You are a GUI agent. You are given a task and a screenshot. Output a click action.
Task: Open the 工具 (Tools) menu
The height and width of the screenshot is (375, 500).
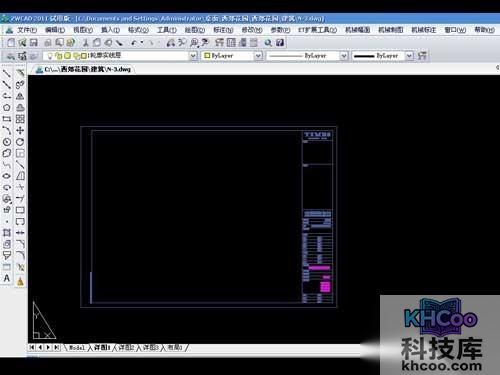click(x=167, y=30)
